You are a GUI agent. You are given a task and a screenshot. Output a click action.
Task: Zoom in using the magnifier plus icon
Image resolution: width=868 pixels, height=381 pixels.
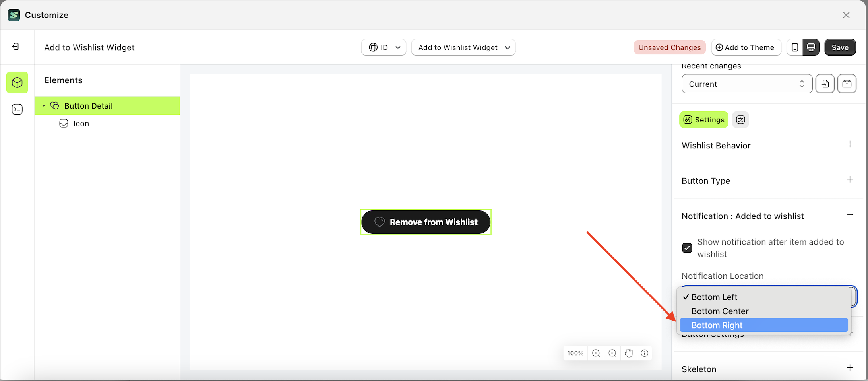pyautogui.click(x=596, y=353)
